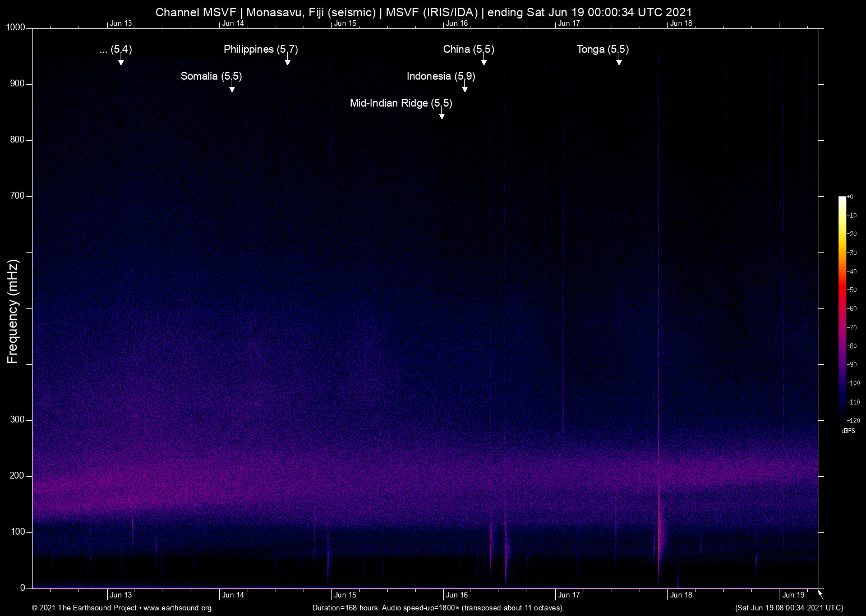This screenshot has height=616, width=866.
Task: Click the 200 mHz frequency axis label
Action: click(17, 476)
